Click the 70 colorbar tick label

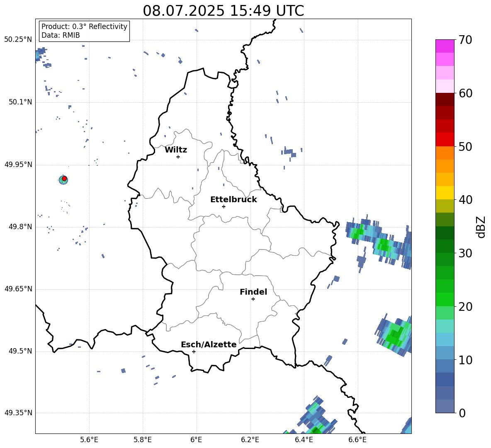click(x=465, y=40)
